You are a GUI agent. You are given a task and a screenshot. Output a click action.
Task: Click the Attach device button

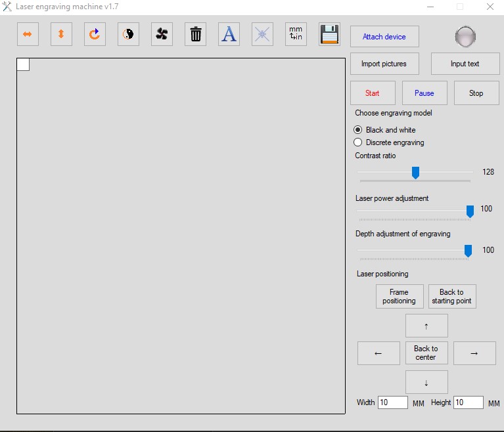(x=384, y=37)
